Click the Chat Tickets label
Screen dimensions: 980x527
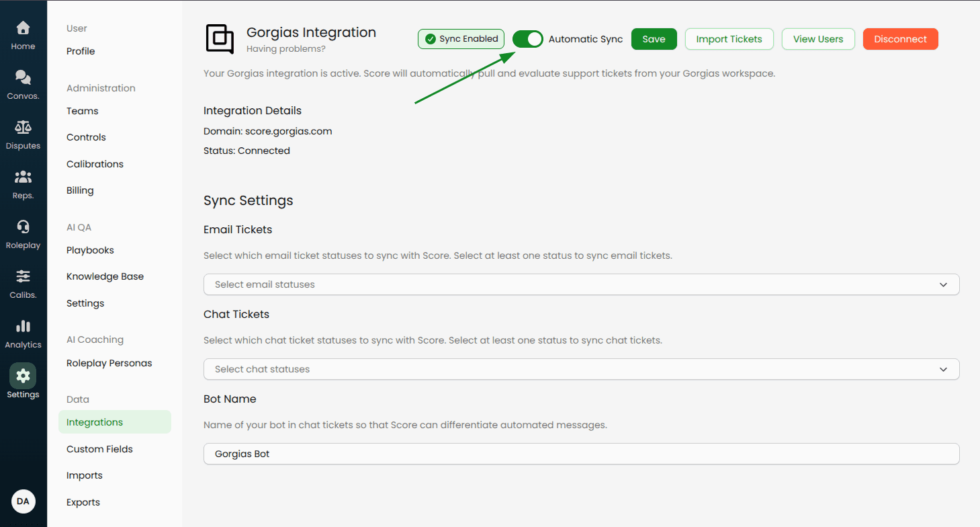click(236, 314)
